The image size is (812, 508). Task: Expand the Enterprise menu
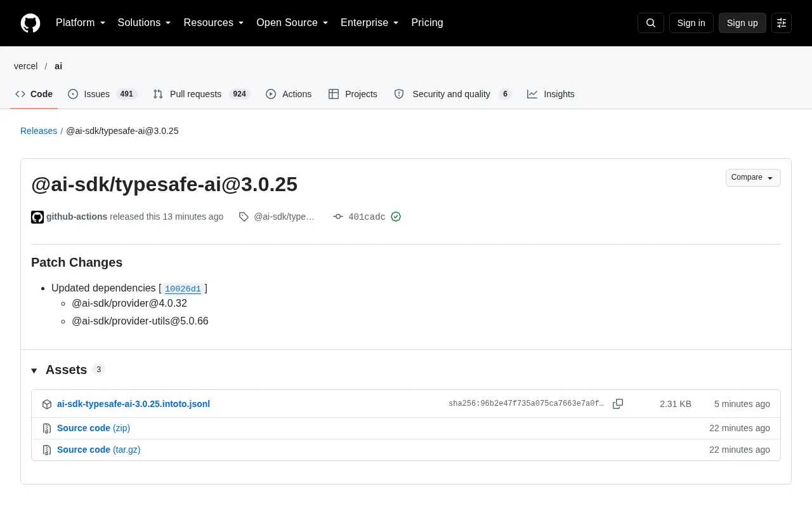pyautogui.click(x=370, y=23)
